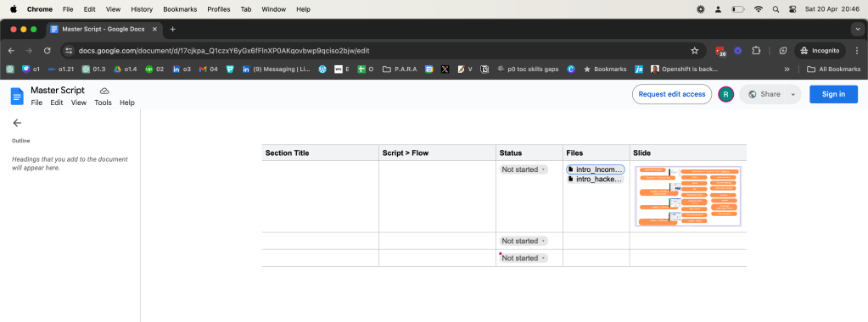This screenshot has width=868, height=322.
Task: Click the cloud document status icon
Action: point(104,91)
